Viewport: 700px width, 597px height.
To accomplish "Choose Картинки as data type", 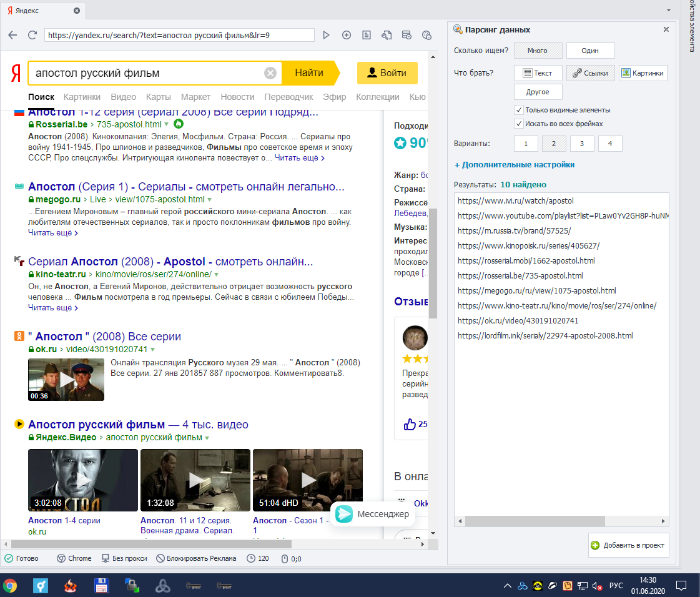I will tap(643, 73).
